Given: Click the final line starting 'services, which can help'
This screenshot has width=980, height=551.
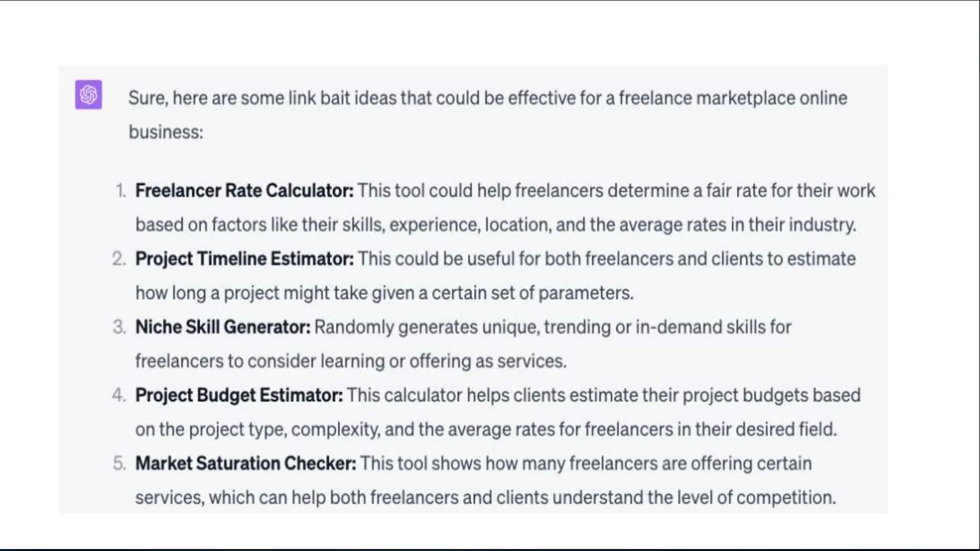Looking at the screenshot, I should [x=485, y=497].
